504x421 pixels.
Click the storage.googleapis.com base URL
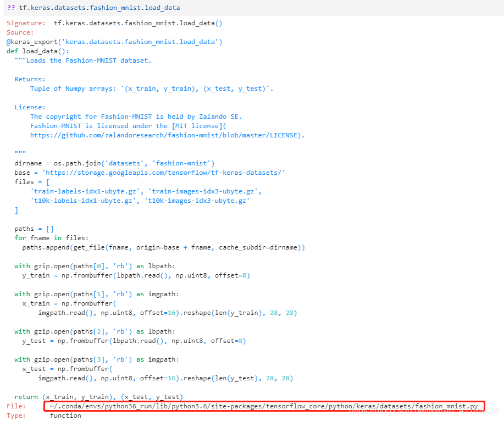(x=164, y=173)
